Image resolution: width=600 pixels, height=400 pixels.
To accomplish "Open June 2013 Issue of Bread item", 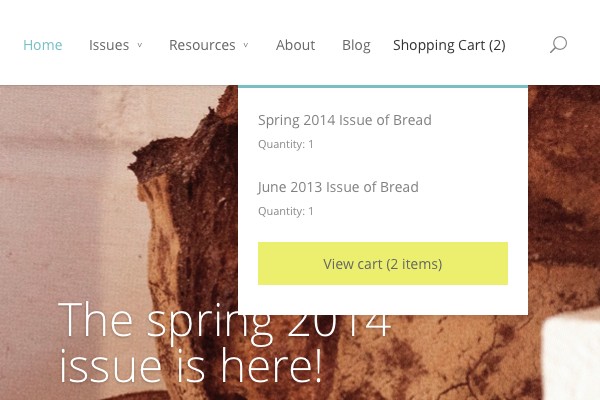I will tap(338, 187).
